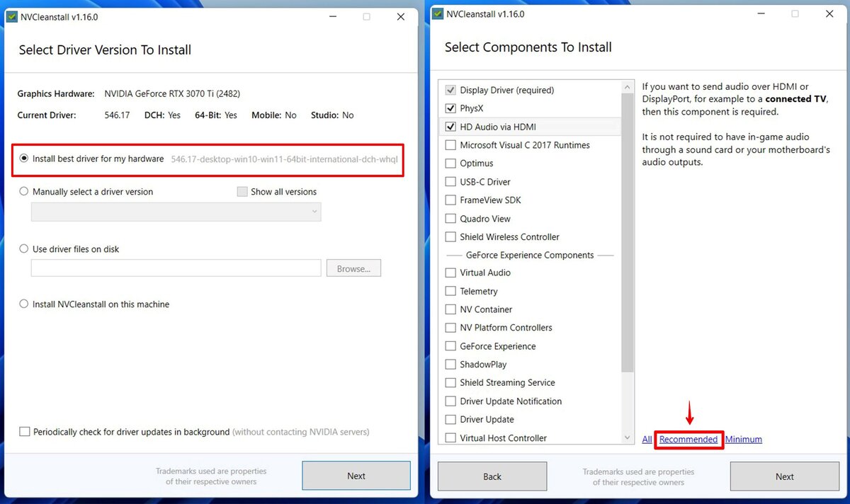The image size is (850, 504).
Task: Enable periodic driver update check checkbox
Action: tap(25, 432)
